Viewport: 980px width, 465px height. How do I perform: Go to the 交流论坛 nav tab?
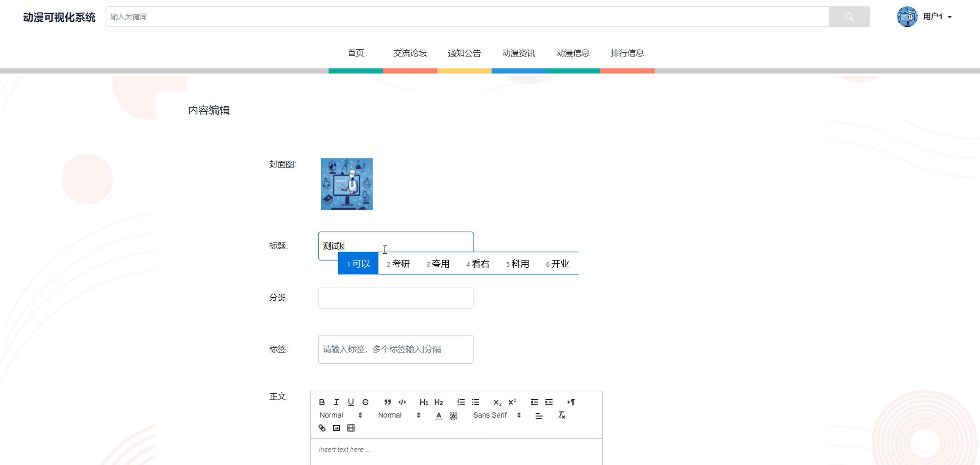click(x=410, y=53)
